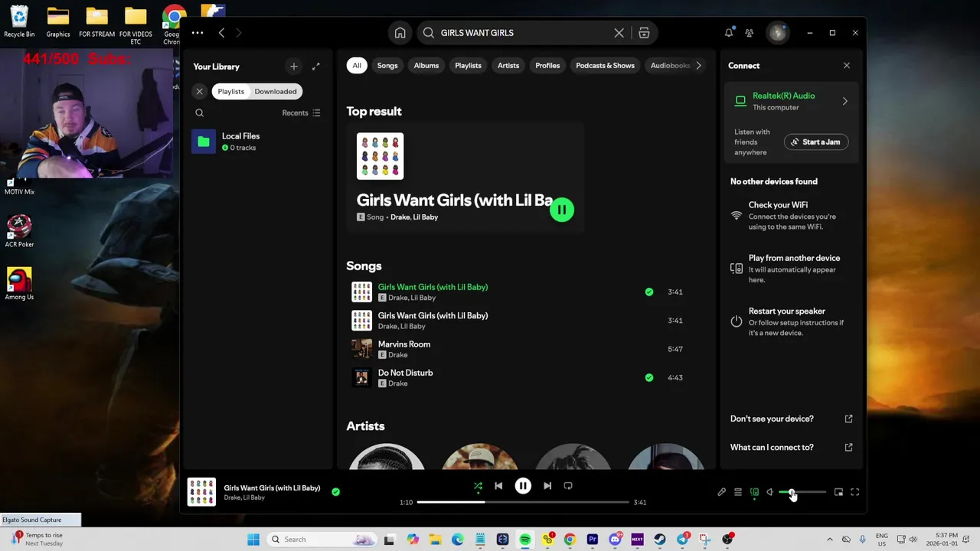
Task: Select the All filter chip
Action: coord(357,66)
